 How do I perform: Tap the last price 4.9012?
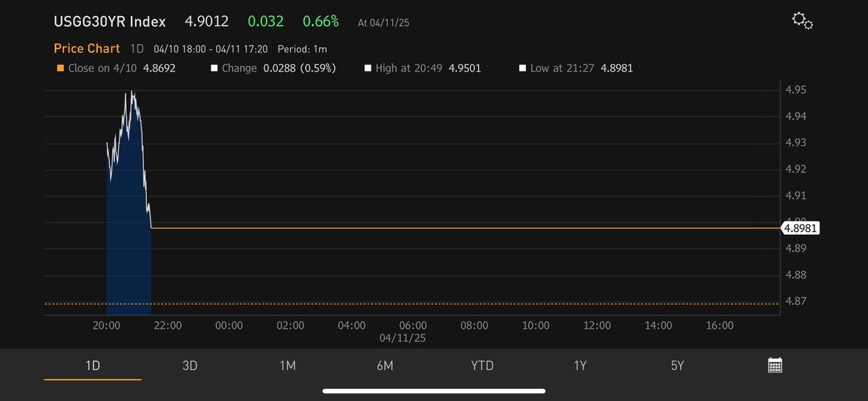coord(207,22)
